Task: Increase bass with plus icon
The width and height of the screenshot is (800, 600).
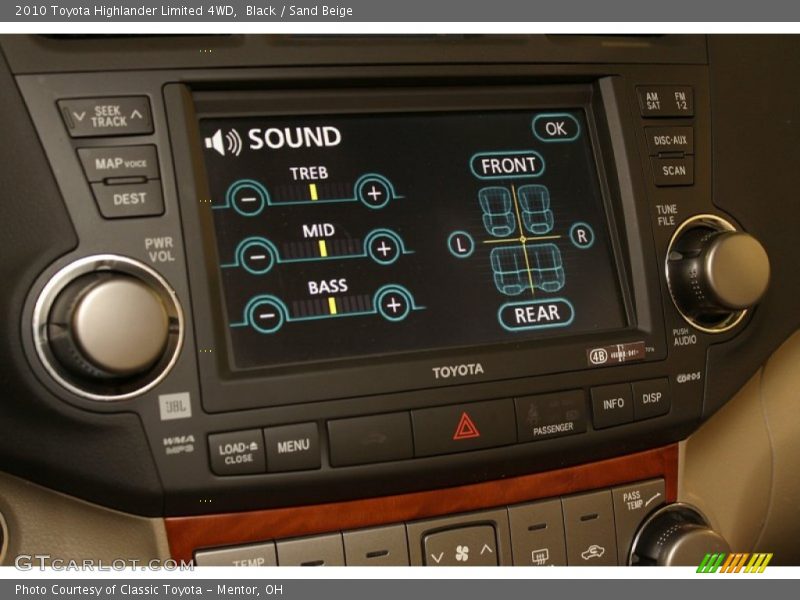Action: pos(394,304)
